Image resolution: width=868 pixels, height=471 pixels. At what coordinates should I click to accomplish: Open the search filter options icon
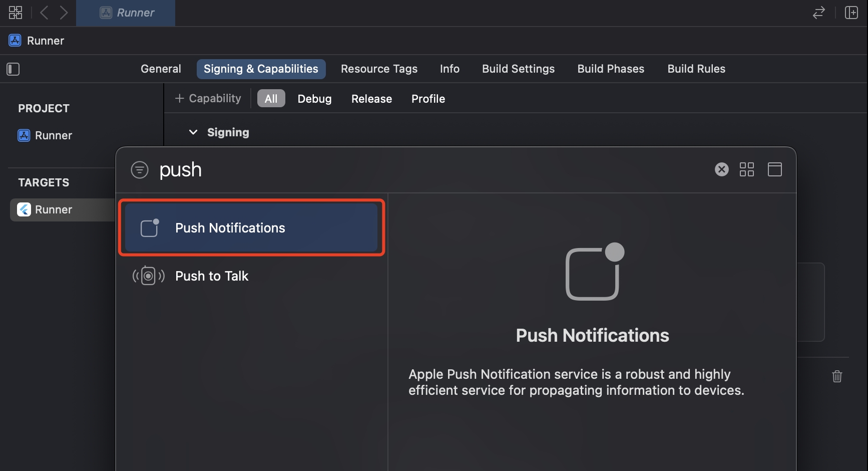140,170
